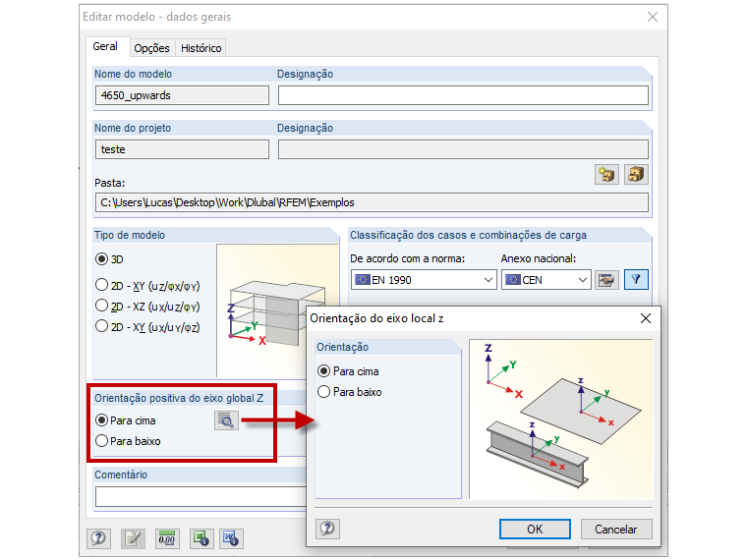
Task: Click the model name field 4650_upwards
Action: 182,95
